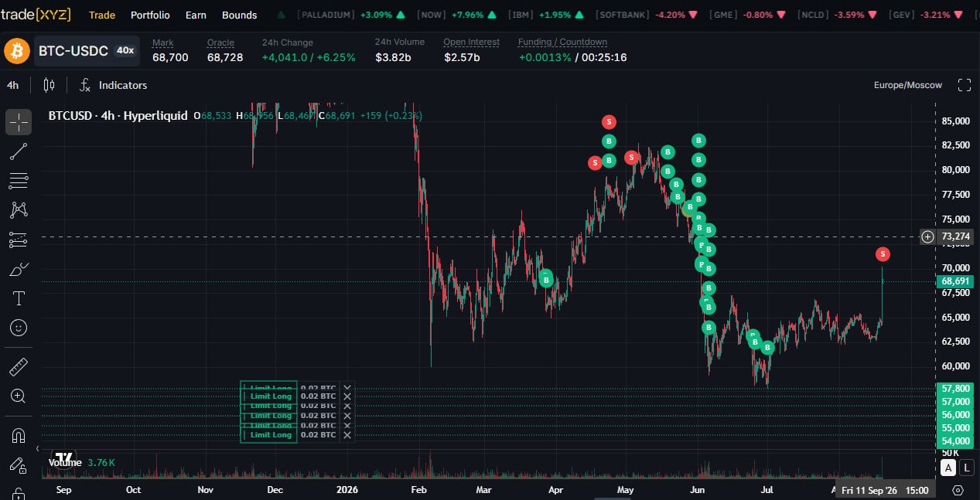Toggle stay-in-drawing-mode pencil lock
Viewport: 980px width, 500px height.
pyautogui.click(x=19, y=464)
